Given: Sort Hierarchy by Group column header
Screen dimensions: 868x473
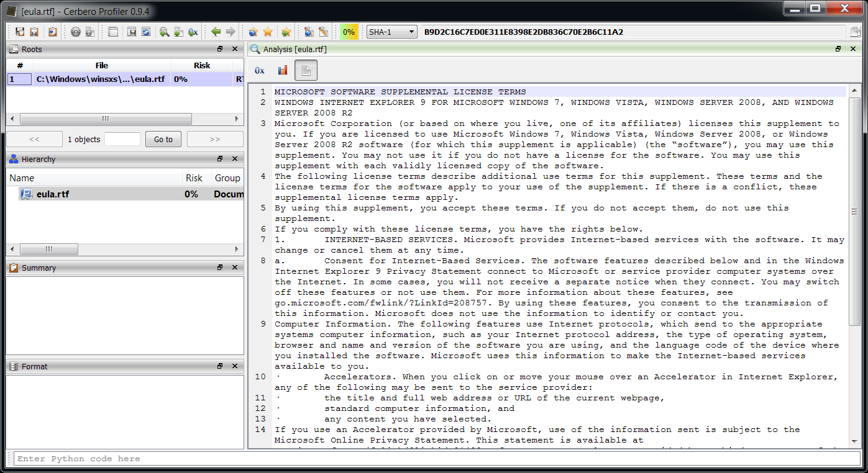Looking at the screenshot, I should click(x=227, y=178).
